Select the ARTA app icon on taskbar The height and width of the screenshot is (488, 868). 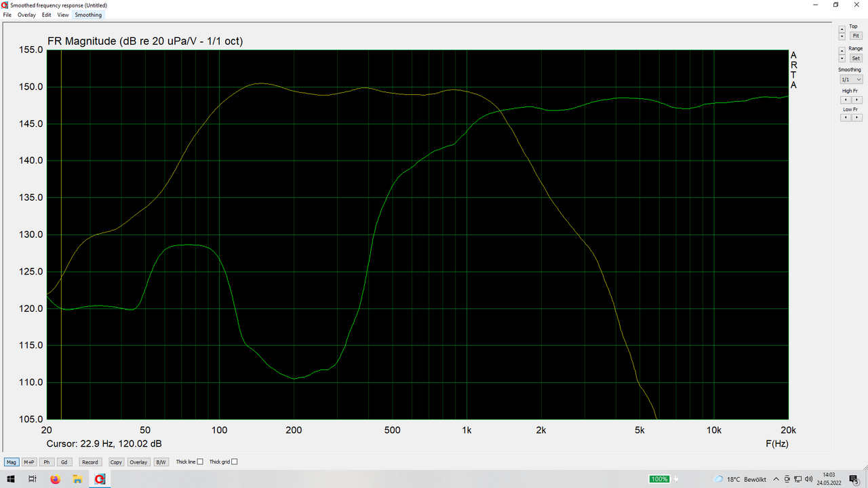(x=100, y=479)
